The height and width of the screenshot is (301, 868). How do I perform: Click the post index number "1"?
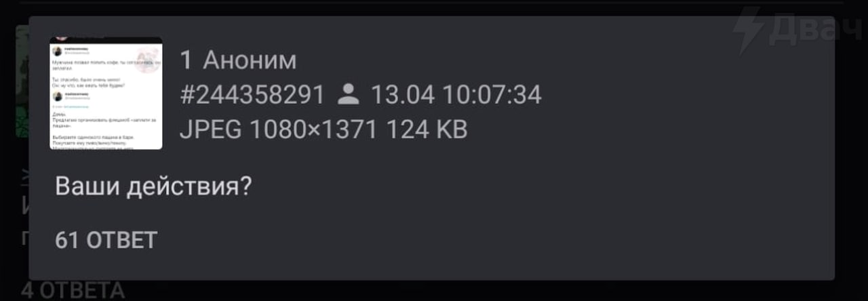[x=186, y=60]
